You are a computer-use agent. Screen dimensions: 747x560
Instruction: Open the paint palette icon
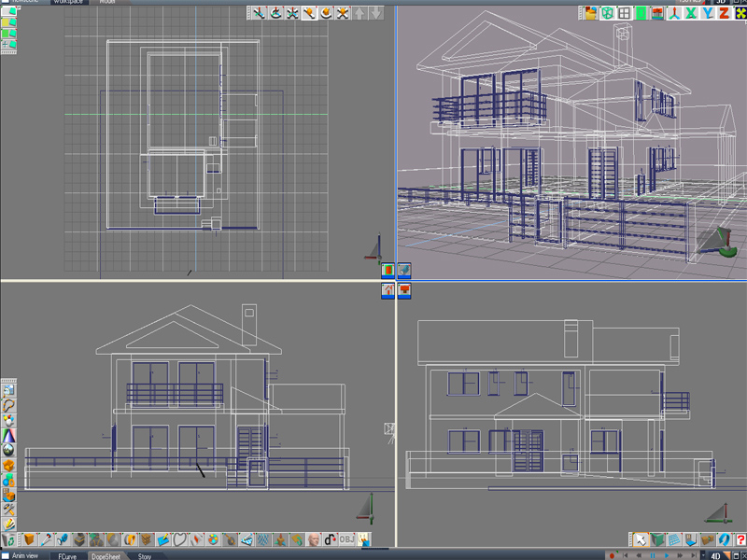click(214, 539)
